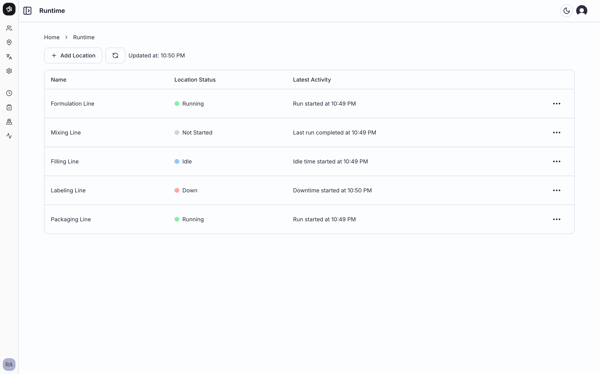Click the Idle status of Filling Line
600x374 pixels.
[183, 162]
